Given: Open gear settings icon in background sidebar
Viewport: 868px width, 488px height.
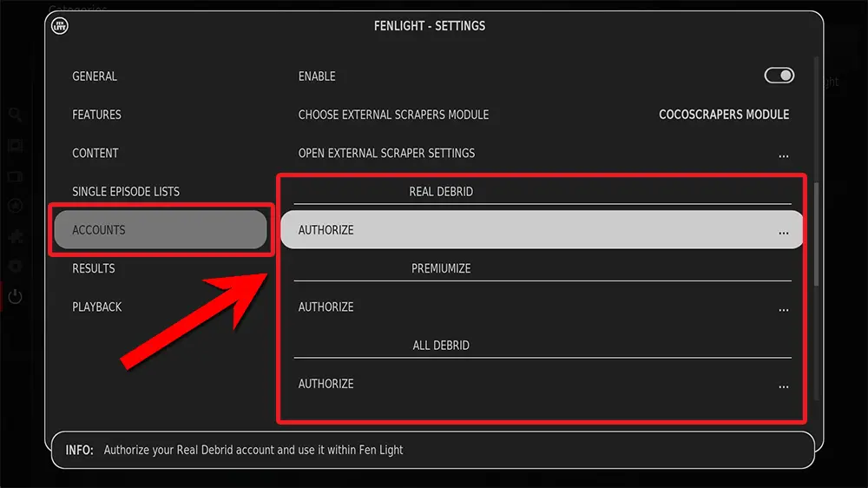Looking at the screenshot, I should pyautogui.click(x=15, y=267).
